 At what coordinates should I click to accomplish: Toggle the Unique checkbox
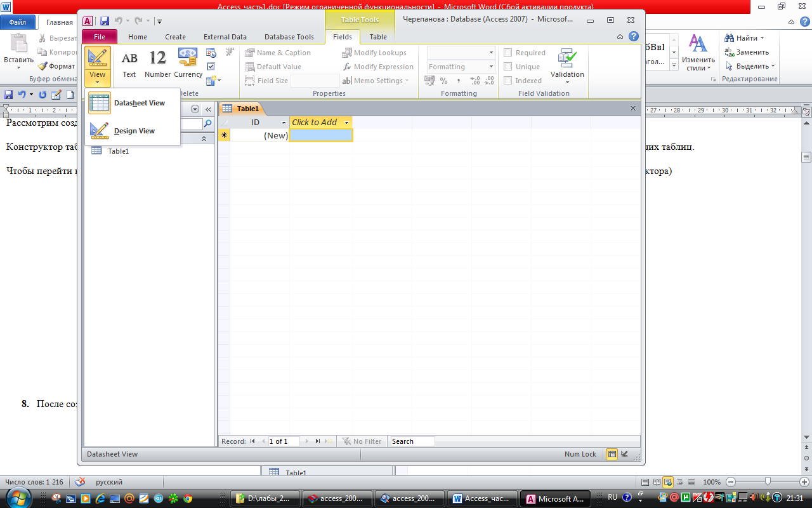point(507,67)
